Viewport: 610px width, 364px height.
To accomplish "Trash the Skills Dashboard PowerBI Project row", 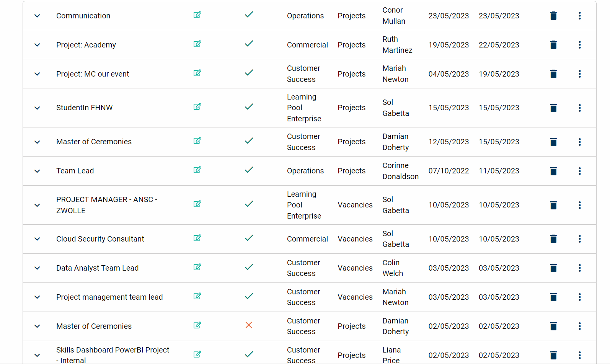I will pos(553,355).
